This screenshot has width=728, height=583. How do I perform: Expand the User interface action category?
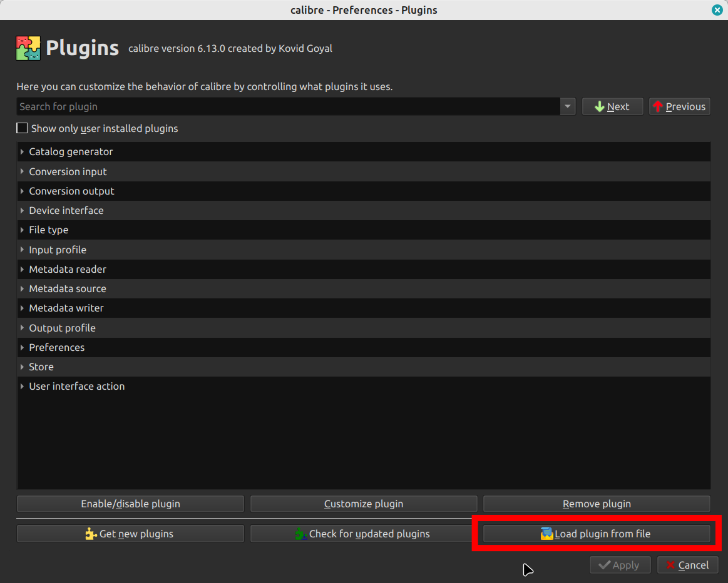tap(22, 387)
